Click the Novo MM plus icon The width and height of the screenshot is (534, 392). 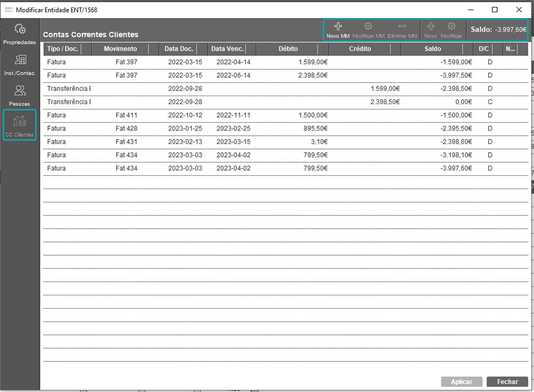[x=338, y=26]
